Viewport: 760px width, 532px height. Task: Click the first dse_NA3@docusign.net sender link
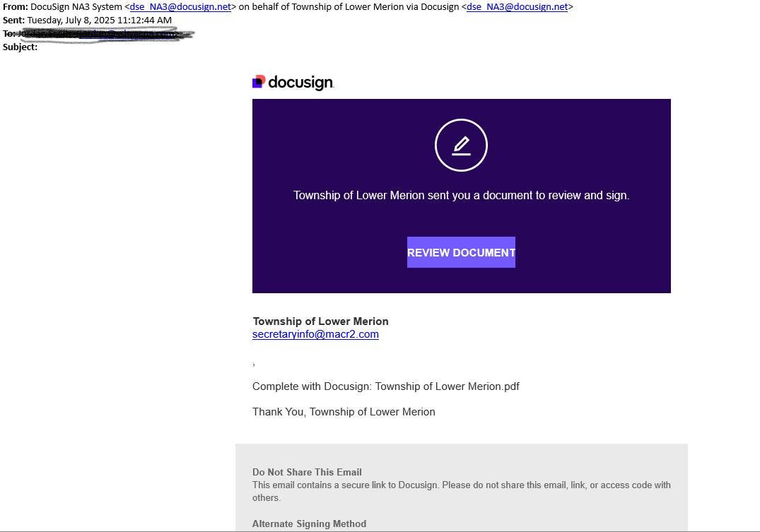click(180, 7)
